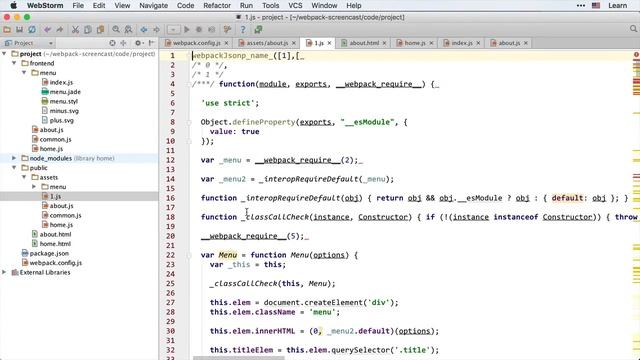640x360 pixels.
Task: Switch to about.html editor tab
Action: click(364, 43)
